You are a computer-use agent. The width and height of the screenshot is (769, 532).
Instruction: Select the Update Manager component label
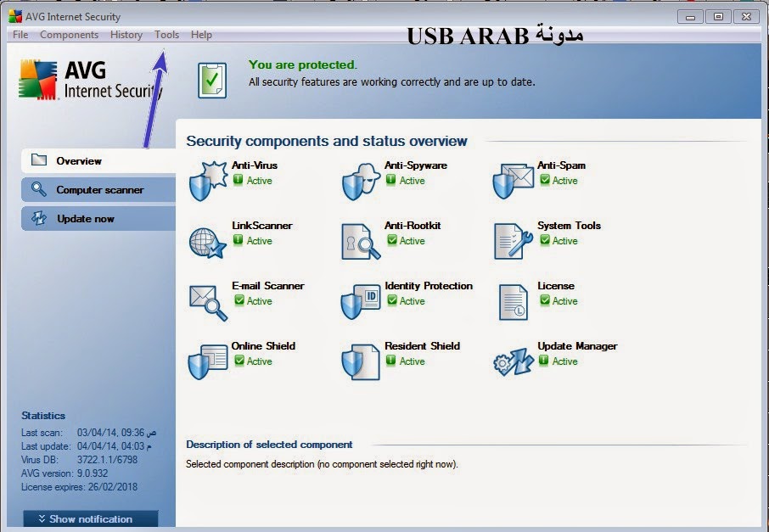(577, 345)
